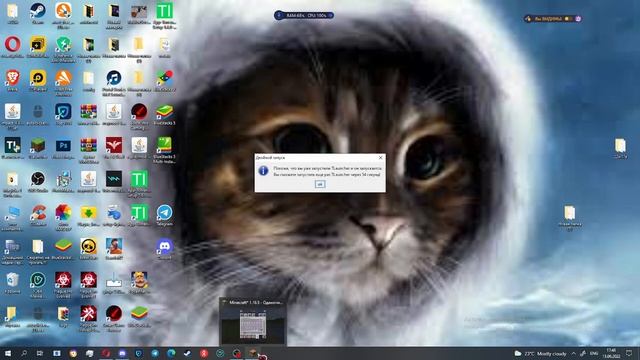Select the red bird logo desktop icon

pyautogui.click(x=114, y=148)
